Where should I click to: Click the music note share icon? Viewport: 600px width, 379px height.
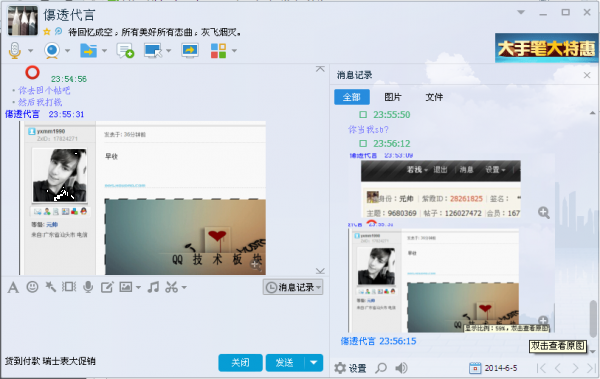[x=153, y=287]
